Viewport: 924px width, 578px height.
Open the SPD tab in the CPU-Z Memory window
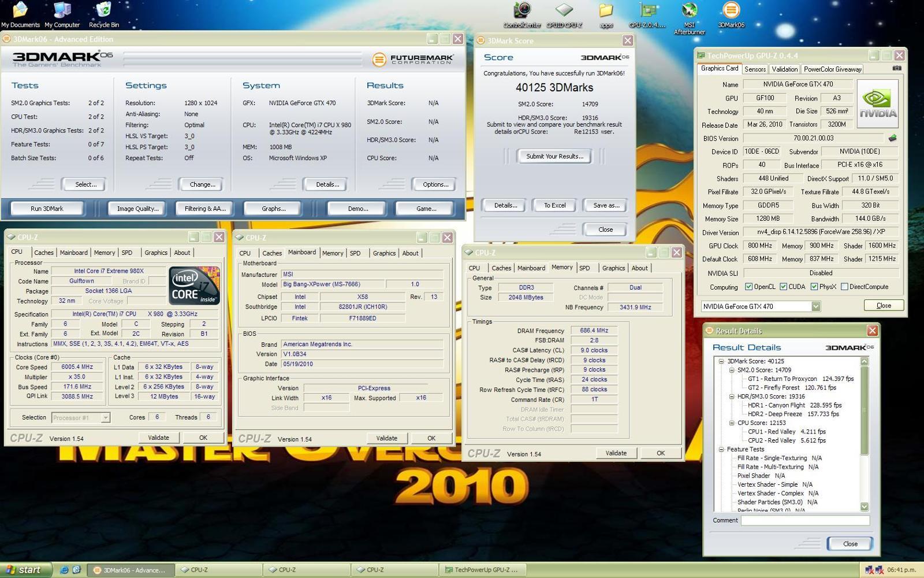(584, 268)
